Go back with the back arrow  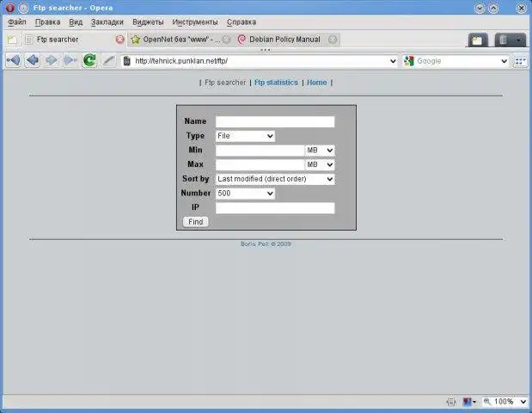pos(33,61)
